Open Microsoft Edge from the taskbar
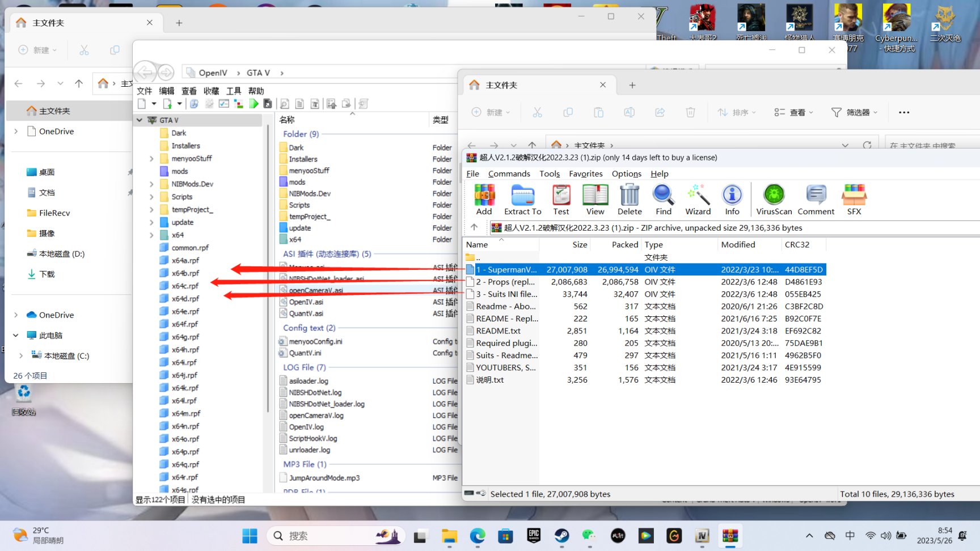This screenshot has width=980, height=551. pos(478,536)
